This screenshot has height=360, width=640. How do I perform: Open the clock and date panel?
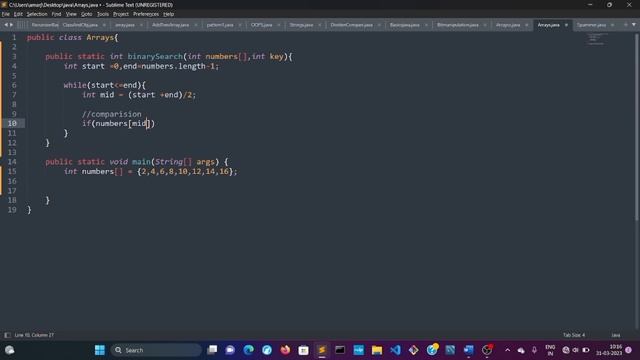609,350
